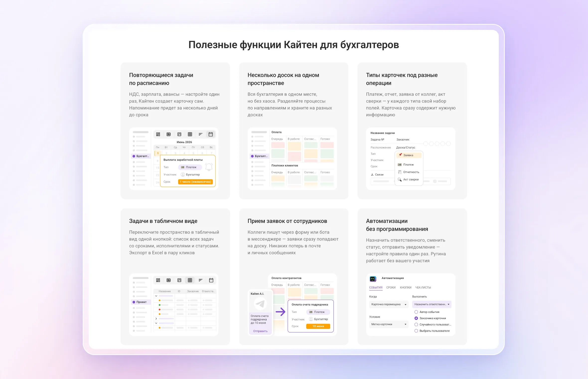Click Бухгалтер avatar in Выплата заработной платы card
Image resolution: width=588 pixels, height=379 pixels.
(183, 175)
